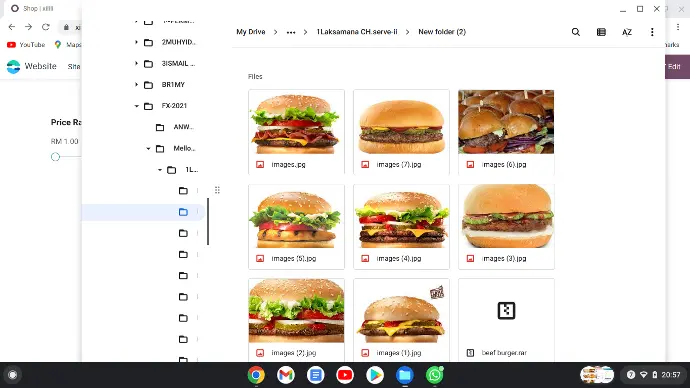Open the Files app three-dot menu
Image resolution: width=690 pixels, height=388 pixels.
tap(652, 32)
